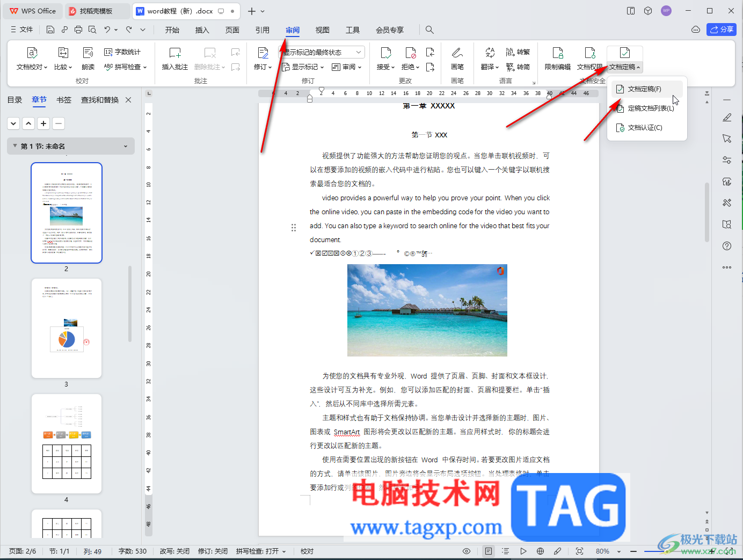Switch to 书签 tab in navigation pane
This screenshot has height=560, width=743.
click(x=63, y=100)
